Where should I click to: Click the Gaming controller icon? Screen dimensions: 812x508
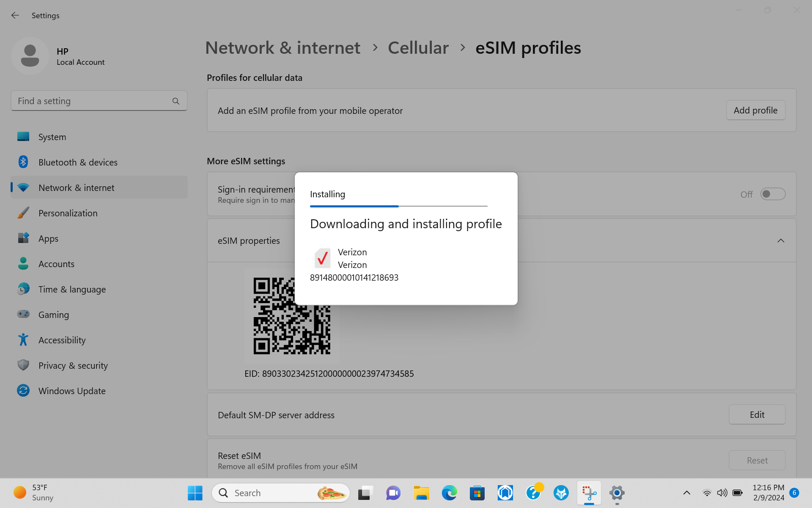click(23, 314)
